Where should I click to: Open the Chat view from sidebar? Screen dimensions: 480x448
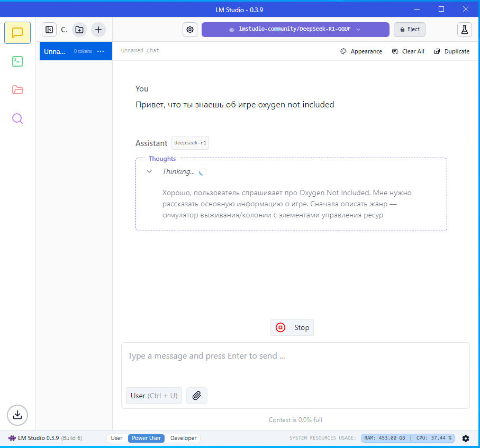[x=17, y=33]
